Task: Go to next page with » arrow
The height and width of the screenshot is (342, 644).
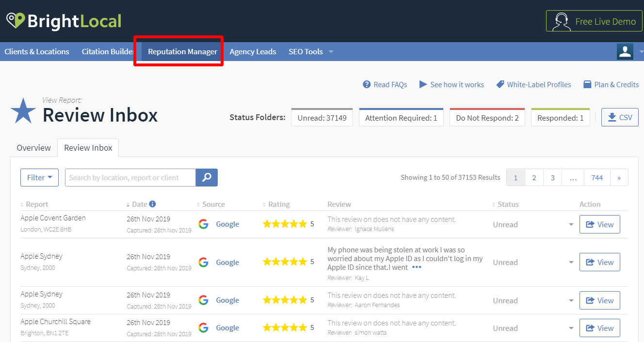Action: click(x=619, y=177)
